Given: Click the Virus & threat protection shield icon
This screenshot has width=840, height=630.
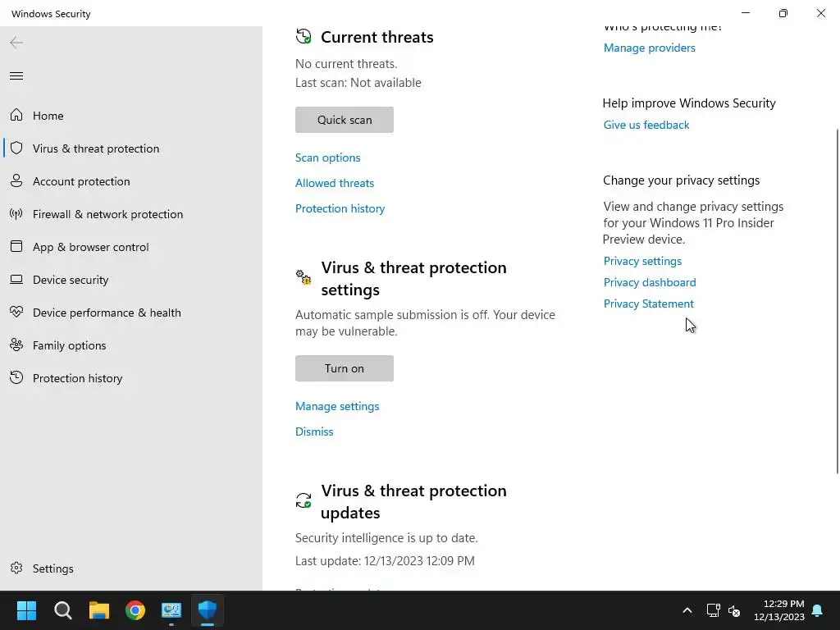Looking at the screenshot, I should click(x=16, y=148).
